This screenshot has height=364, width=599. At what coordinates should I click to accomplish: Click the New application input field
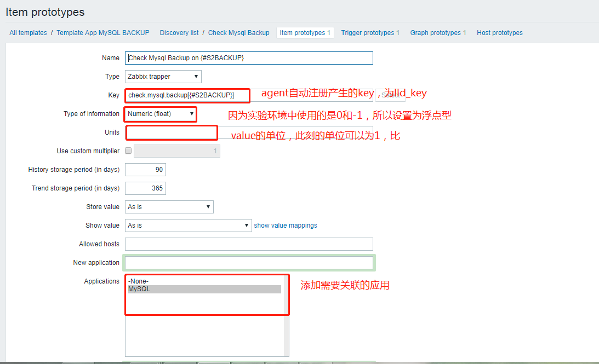(249, 263)
